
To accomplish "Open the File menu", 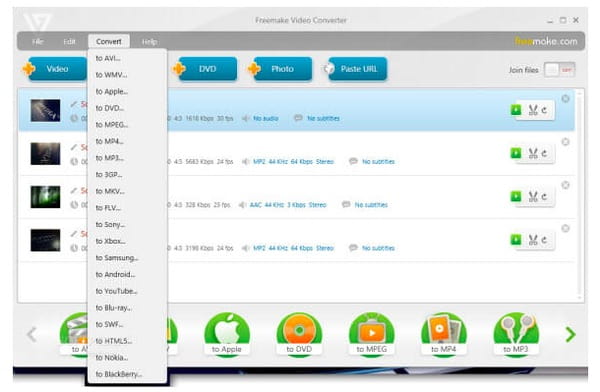I will click(38, 41).
